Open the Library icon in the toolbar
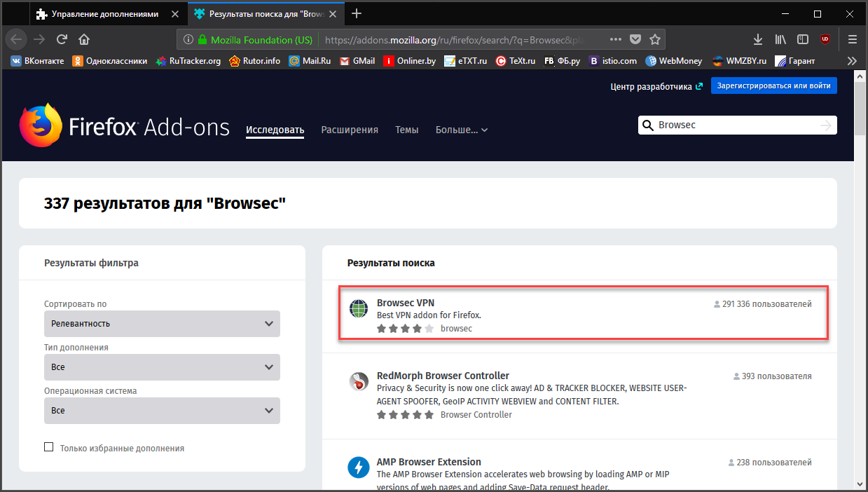This screenshot has width=868, height=492. click(780, 39)
